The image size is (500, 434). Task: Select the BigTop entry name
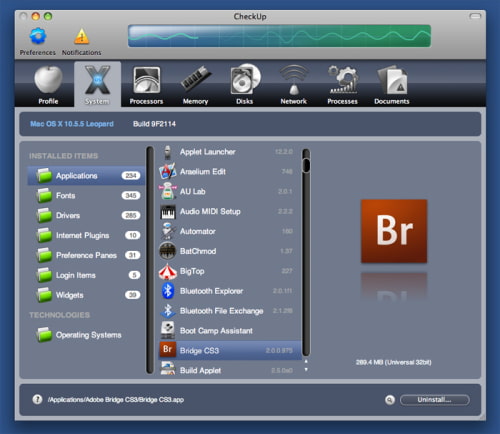(192, 271)
